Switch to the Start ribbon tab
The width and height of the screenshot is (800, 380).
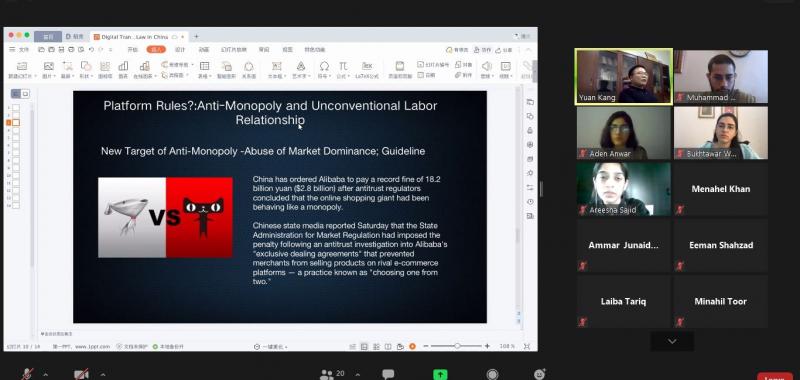pos(132,49)
